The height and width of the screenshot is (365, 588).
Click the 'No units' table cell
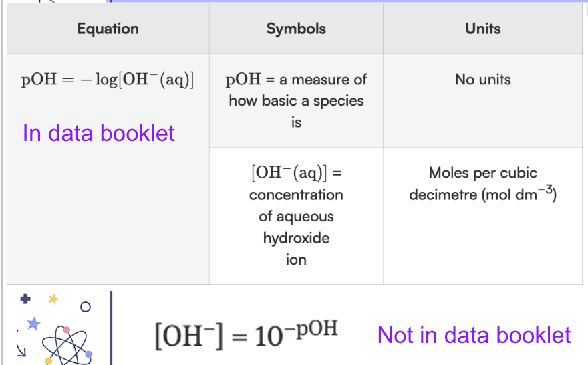[x=482, y=80]
